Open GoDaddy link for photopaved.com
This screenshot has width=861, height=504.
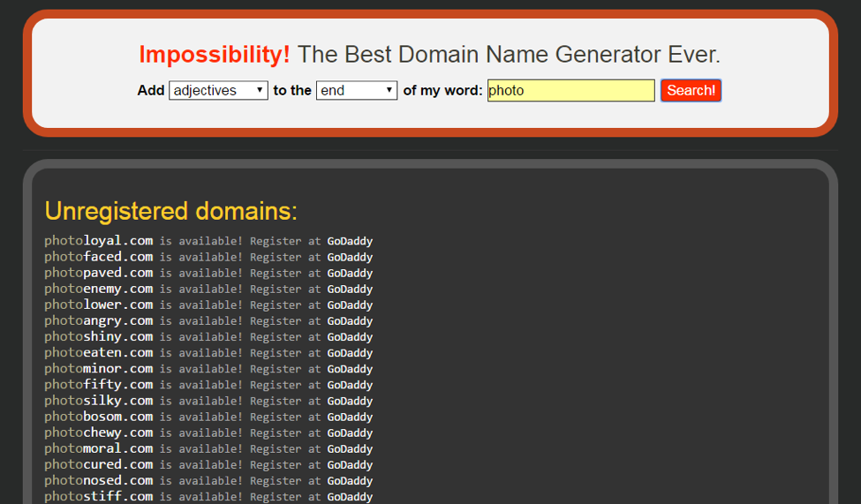point(350,273)
